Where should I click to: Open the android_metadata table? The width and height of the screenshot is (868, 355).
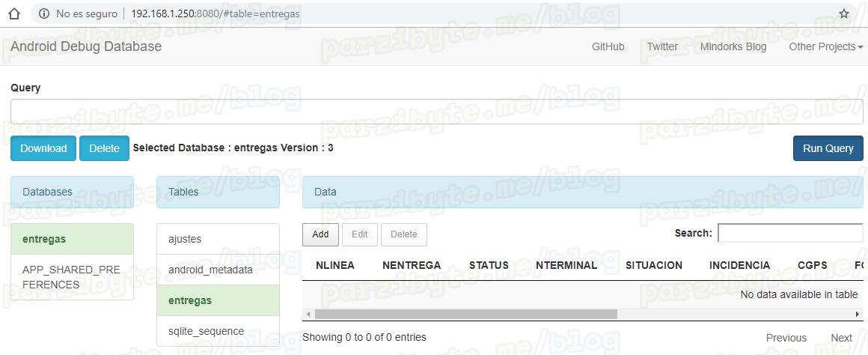pos(218,270)
